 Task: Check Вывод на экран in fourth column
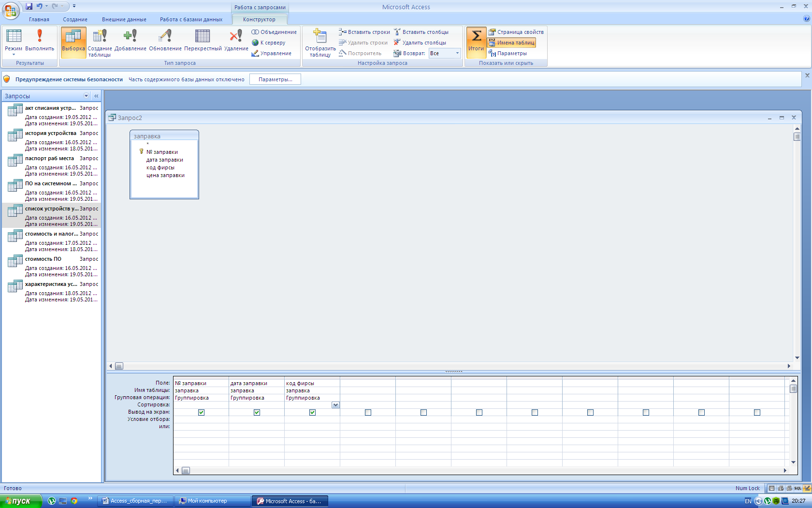pos(368,412)
